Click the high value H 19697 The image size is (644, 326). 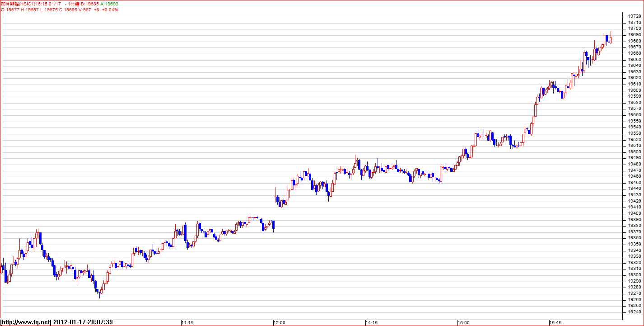30,9
